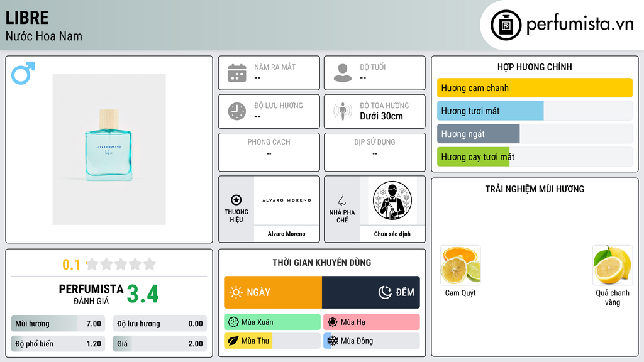Click the Trải nghiệm mùi hương heading
Image resolution: width=644 pixels, height=362 pixels.
535,189
